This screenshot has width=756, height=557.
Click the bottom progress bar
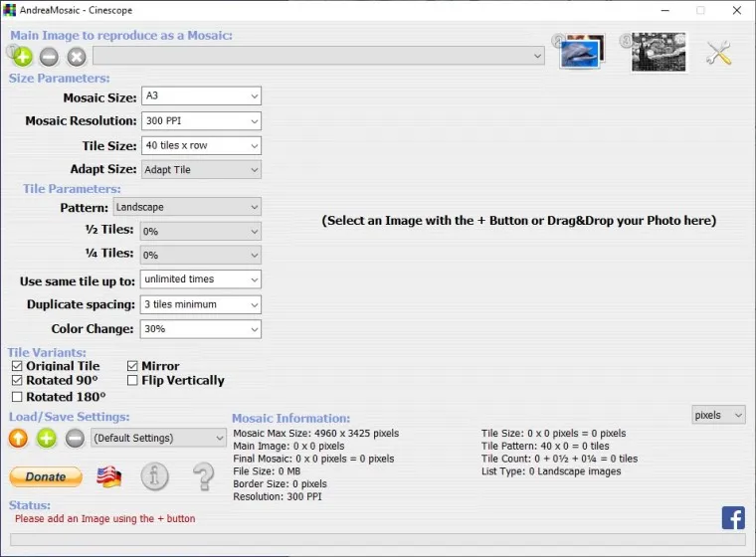tap(378, 539)
